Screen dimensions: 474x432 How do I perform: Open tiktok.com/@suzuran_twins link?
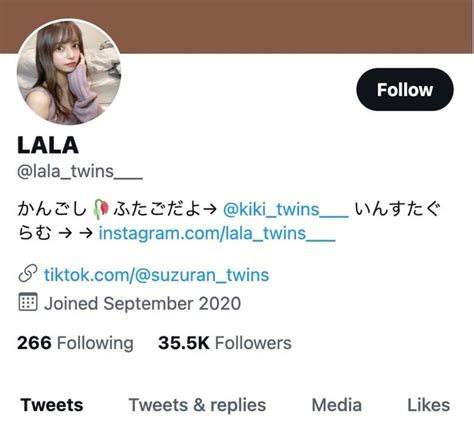(x=156, y=275)
